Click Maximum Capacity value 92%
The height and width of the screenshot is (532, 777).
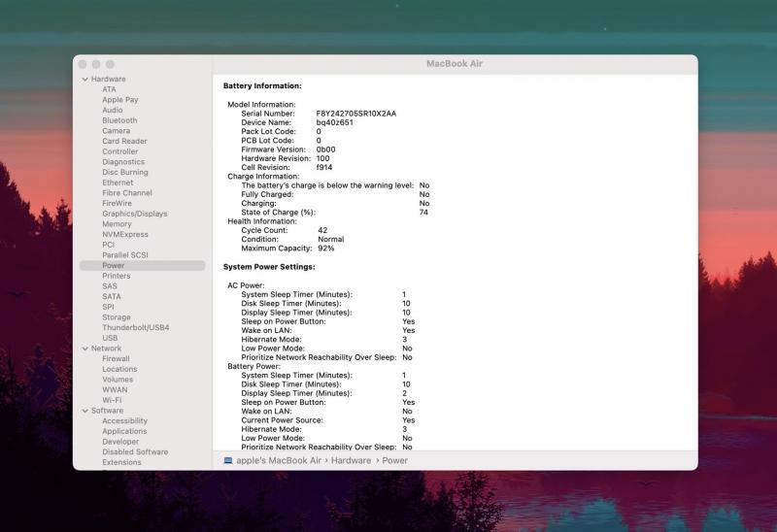tap(326, 249)
